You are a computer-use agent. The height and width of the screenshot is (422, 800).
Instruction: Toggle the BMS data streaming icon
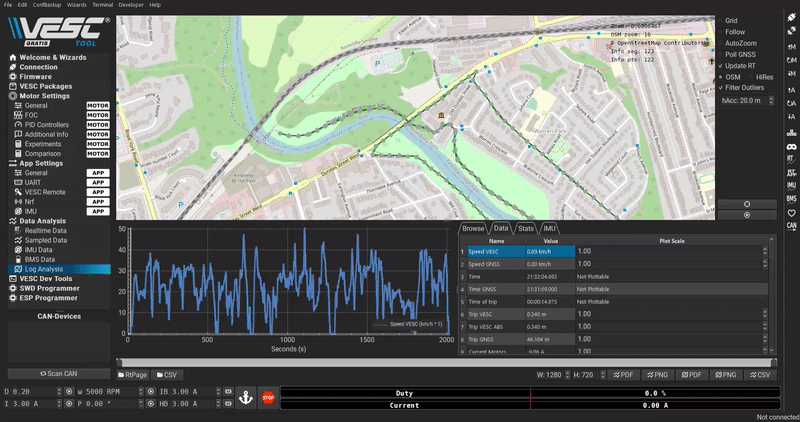pos(791,199)
